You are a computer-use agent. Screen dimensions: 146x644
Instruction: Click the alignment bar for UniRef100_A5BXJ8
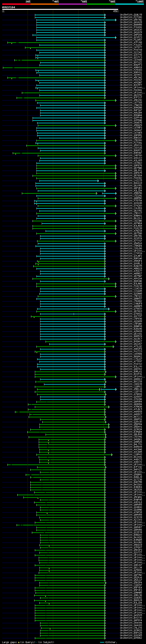click(x=77, y=390)
